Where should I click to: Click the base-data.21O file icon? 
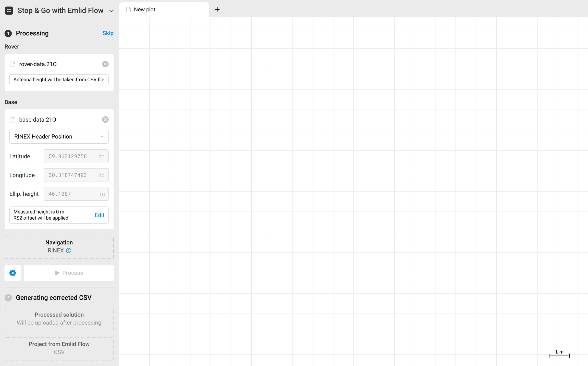[x=13, y=120]
